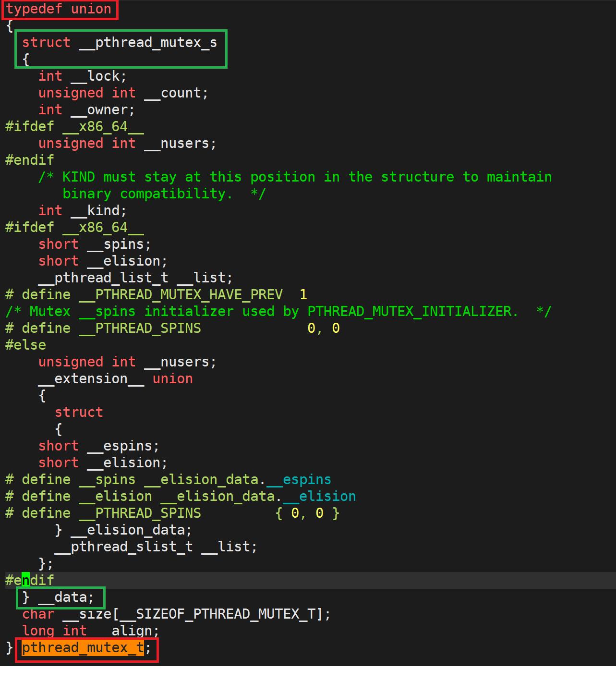Click '# define __elision __elision_data.__elision'
The image size is (616, 682).
click(181, 497)
